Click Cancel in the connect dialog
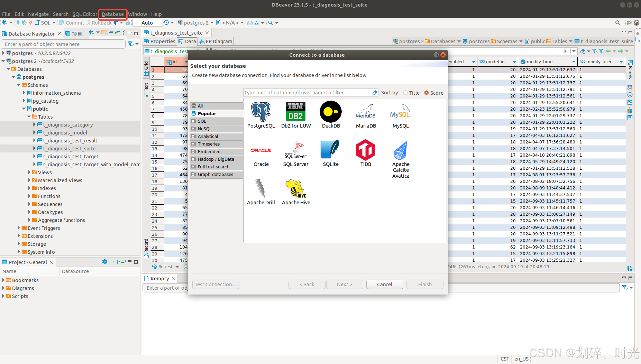The width and height of the screenshot is (641, 364). coord(385,284)
